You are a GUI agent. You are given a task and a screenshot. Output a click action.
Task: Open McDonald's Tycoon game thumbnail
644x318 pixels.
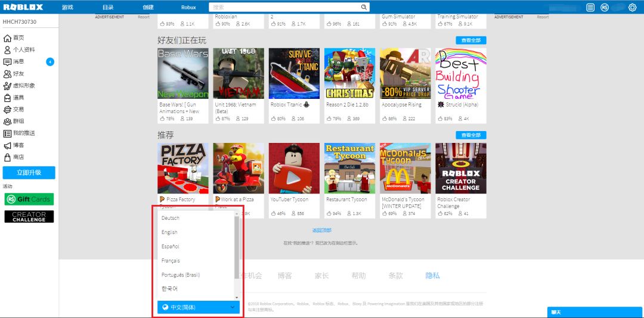(x=405, y=169)
